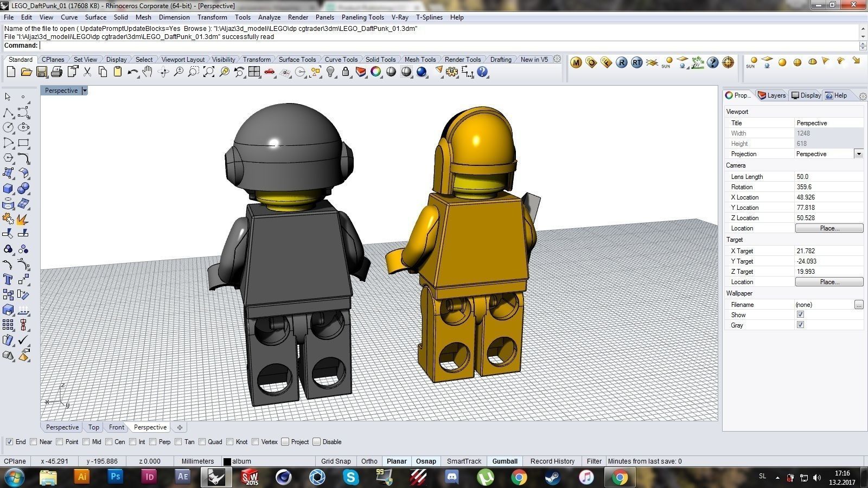Switch to the Layers panel tab
868x488 pixels.
tap(772, 95)
